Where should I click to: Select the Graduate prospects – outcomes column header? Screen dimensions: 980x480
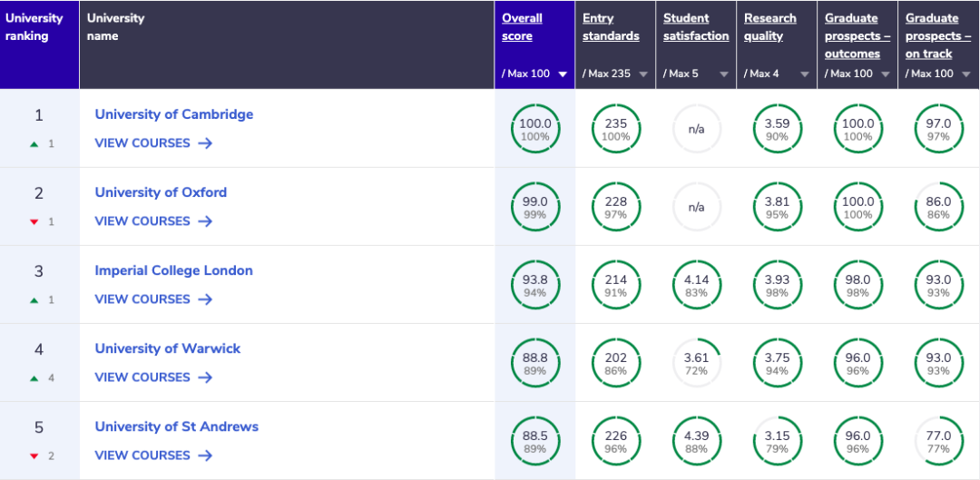[857, 36]
